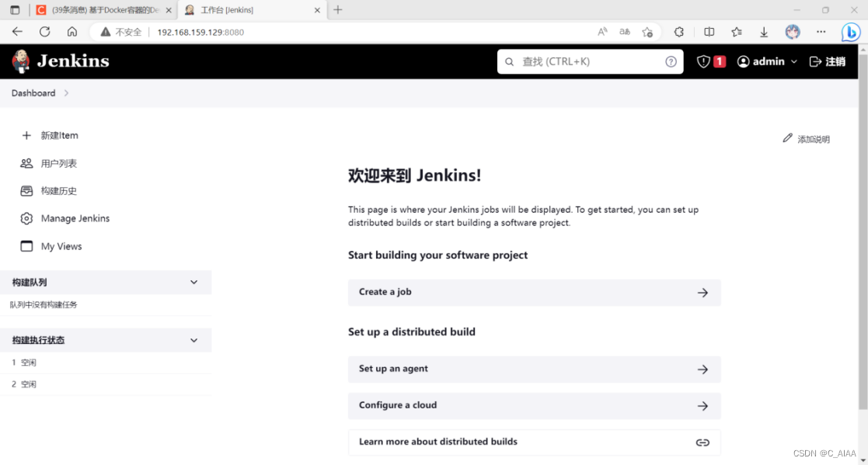Image resolution: width=868 pixels, height=465 pixels.
Task: Click the browser profile avatar
Action: point(793,32)
